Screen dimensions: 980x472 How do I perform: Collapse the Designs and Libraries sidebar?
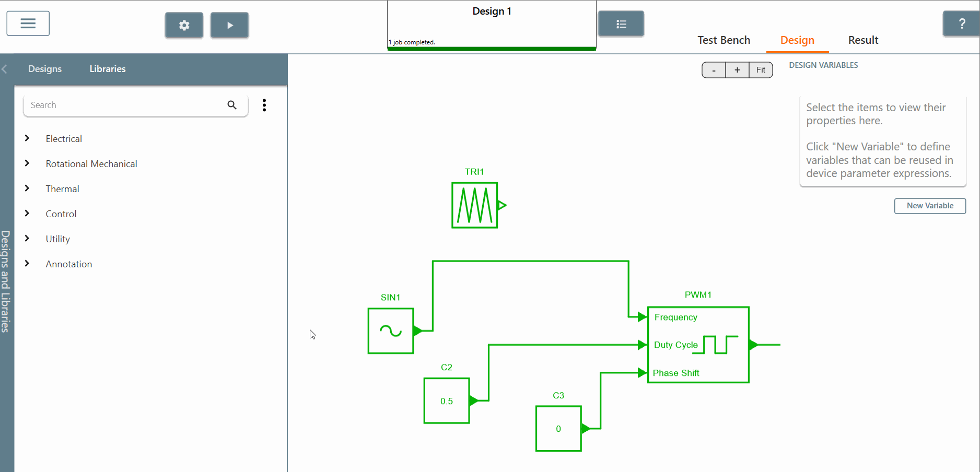(5, 69)
